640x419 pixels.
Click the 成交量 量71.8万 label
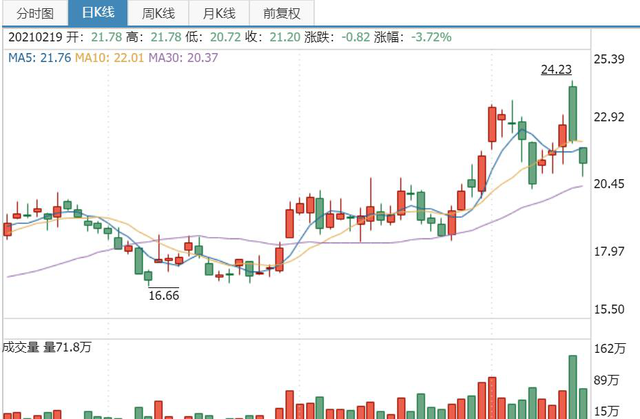coord(47,347)
